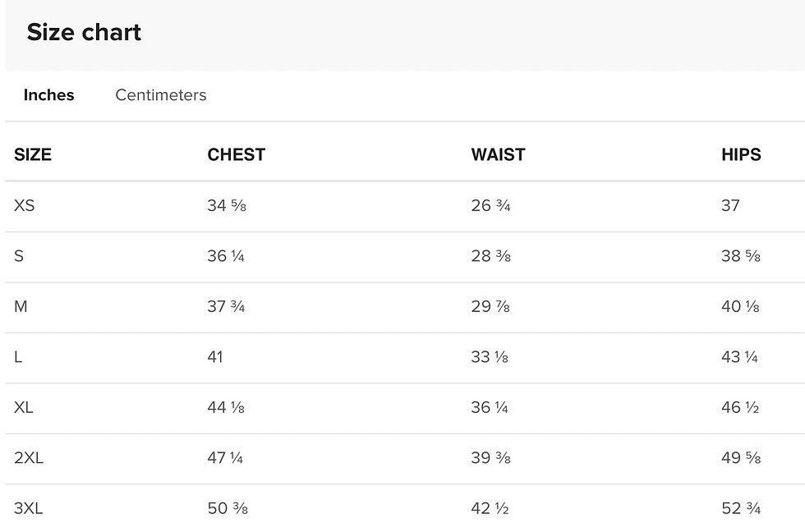805x532 pixels.
Task: Click the XS chest value 34 ⅝
Action: pyautogui.click(x=227, y=205)
